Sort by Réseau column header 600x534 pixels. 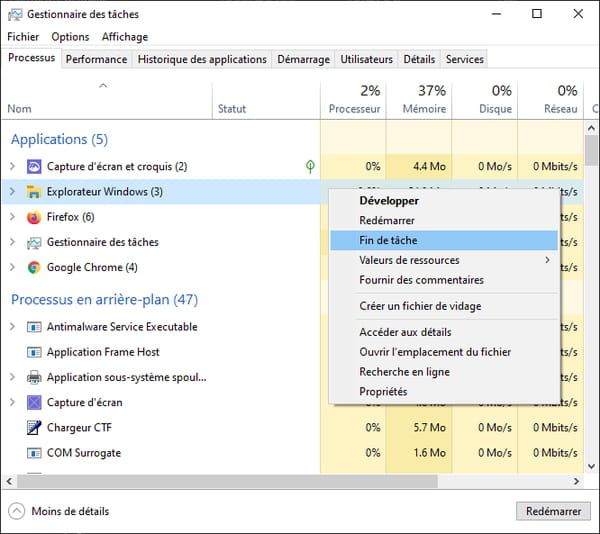click(x=551, y=100)
